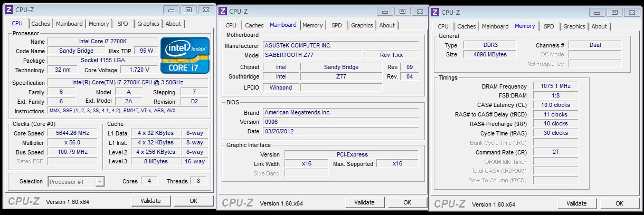Click Specification field i7-2700K CPU @ 3.50GHz
Image resolution: width=644 pixels, height=215 pixels.
128,83
